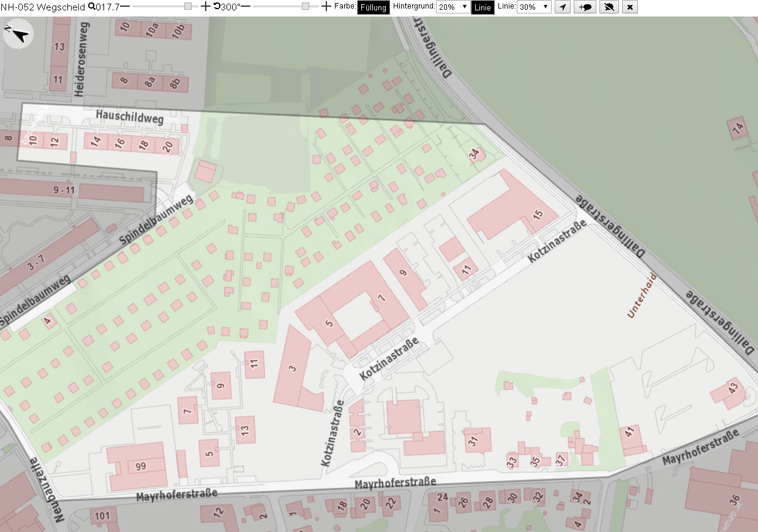Screen dimensions: 758x532
Task: Increase rotation with plus after rotation slider
Action: point(326,7)
